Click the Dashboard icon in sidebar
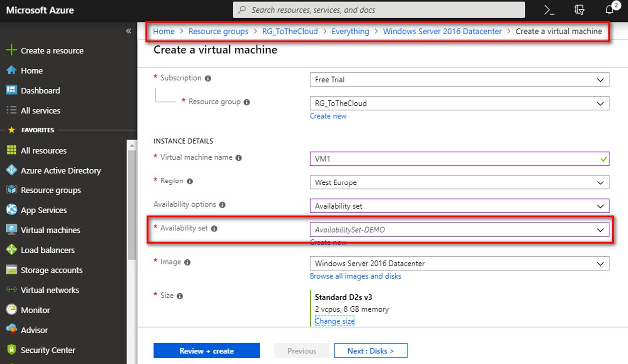The image size is (628, 364). pyautogui.click(x=11, y=90)
